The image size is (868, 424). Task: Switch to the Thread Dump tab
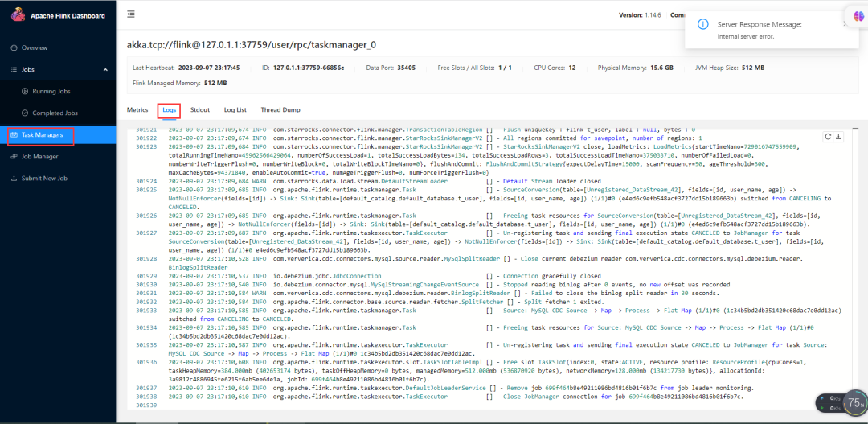tap(280, 109)
